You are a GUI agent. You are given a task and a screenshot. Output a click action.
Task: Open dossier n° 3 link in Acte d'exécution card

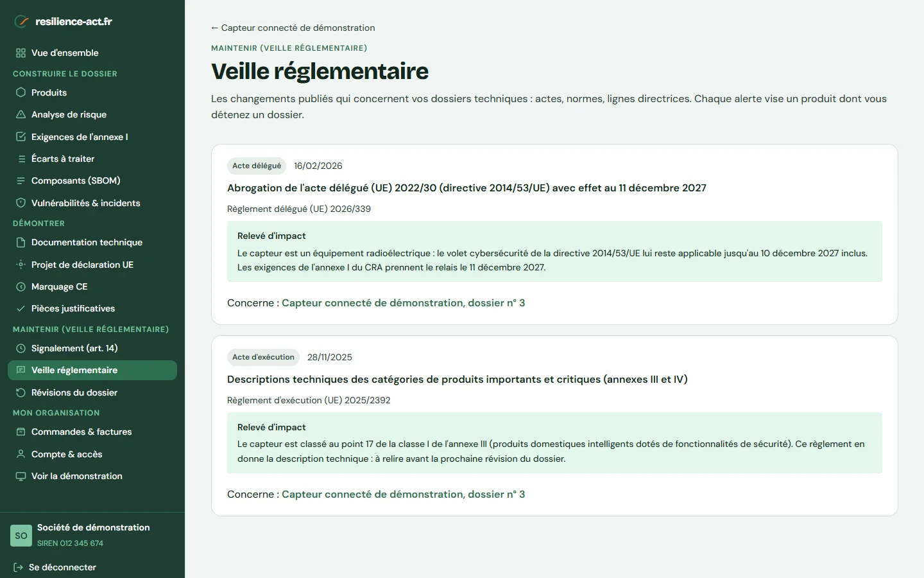(403, 494)
